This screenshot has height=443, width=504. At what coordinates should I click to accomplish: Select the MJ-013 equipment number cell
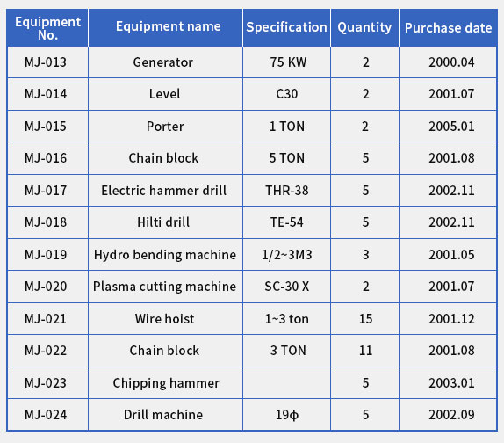pyautogui.click(x=47, y=62)
